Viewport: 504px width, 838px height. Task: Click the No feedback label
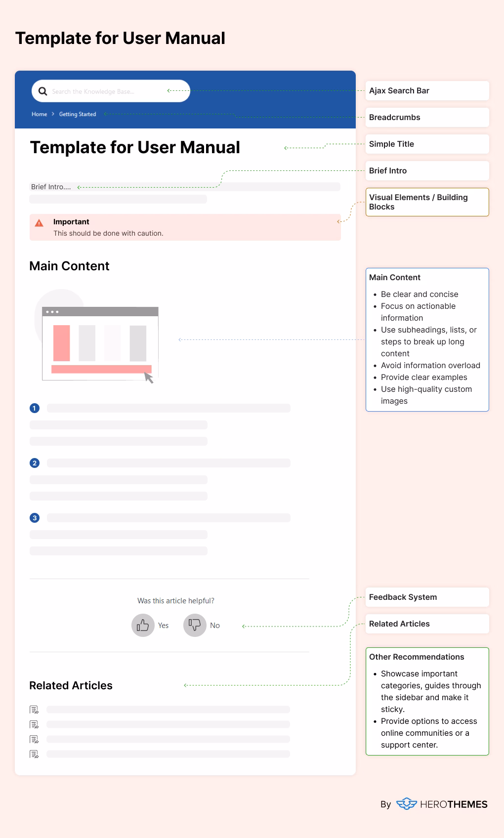215,626
